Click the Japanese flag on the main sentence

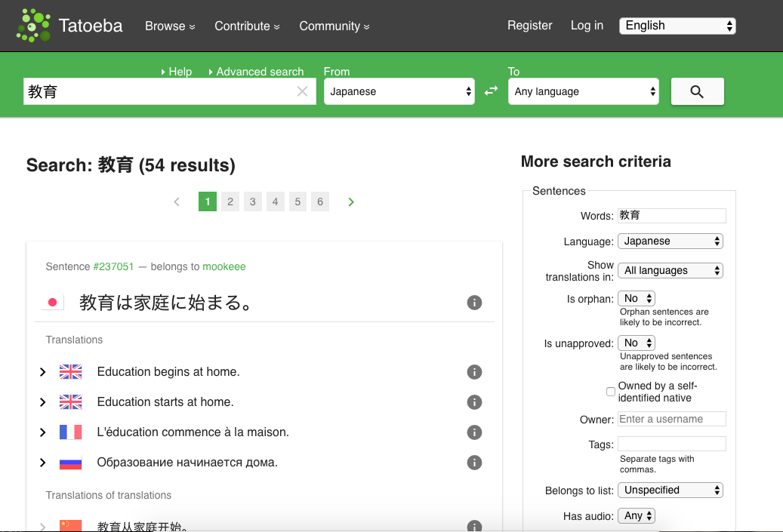(x=53, y=302)
